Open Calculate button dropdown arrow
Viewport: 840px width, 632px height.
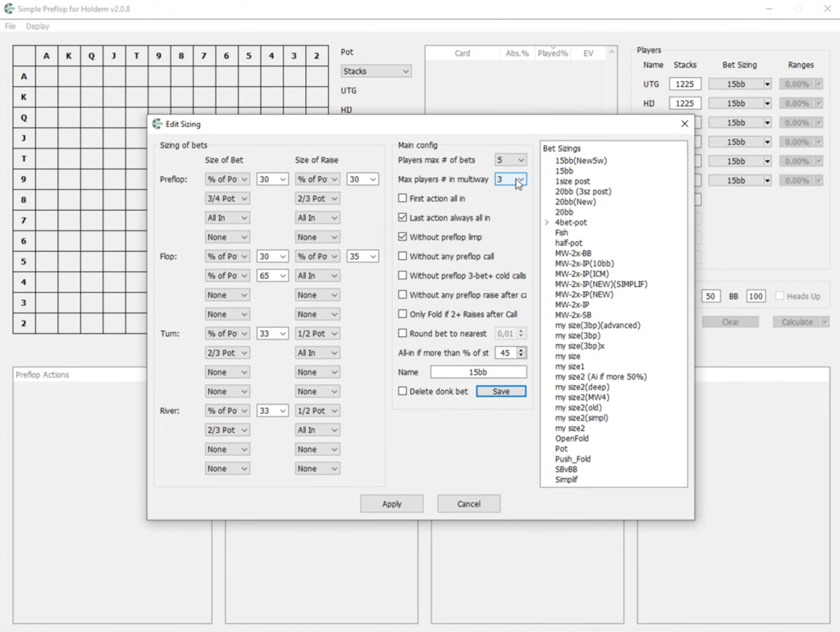coord(825,322)
